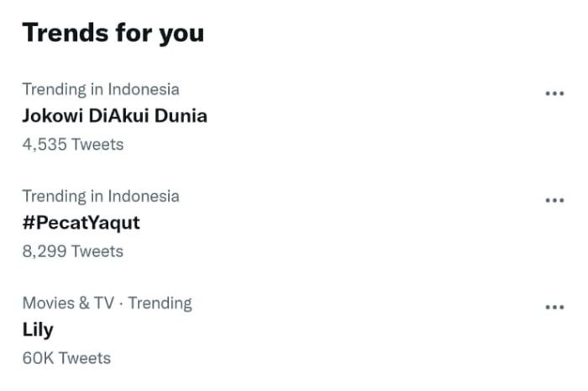Click the word Tweets under Lily
The image size is (588, 391).
(84, 358)
